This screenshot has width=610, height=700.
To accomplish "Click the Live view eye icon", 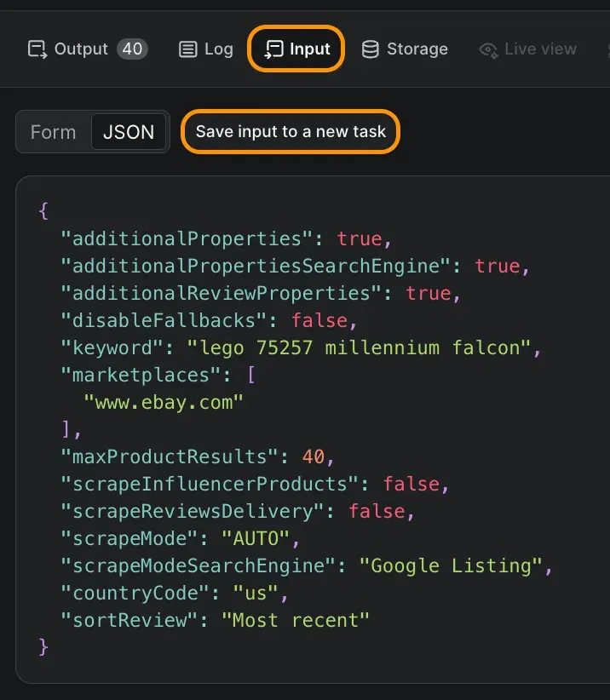I will point(488,50).
